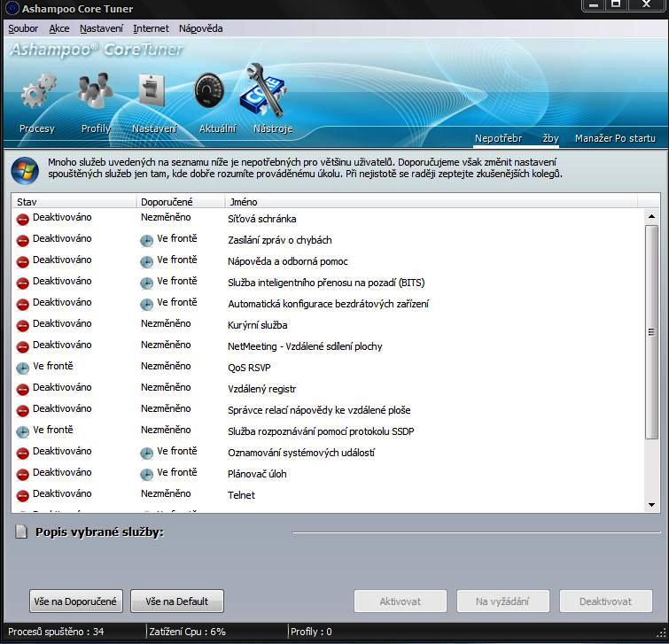Click the queued clock icon for Nápověda a odborná pomoc
The height and width of the screenshot is (644, 669).
tap(146, 262)
